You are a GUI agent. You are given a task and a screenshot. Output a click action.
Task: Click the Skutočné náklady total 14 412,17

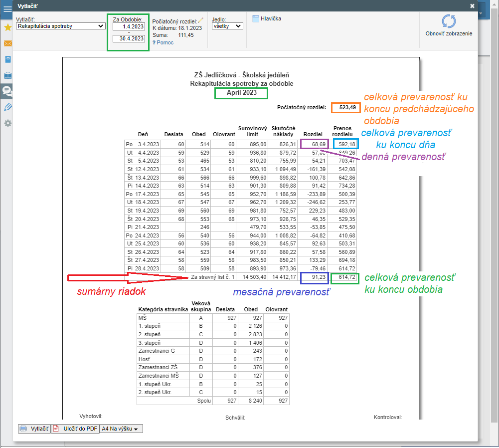284,277
